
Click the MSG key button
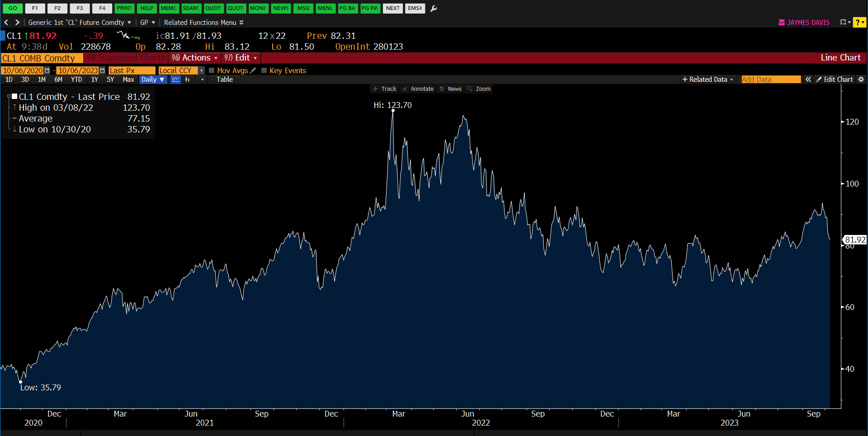[x=303, y=8]
